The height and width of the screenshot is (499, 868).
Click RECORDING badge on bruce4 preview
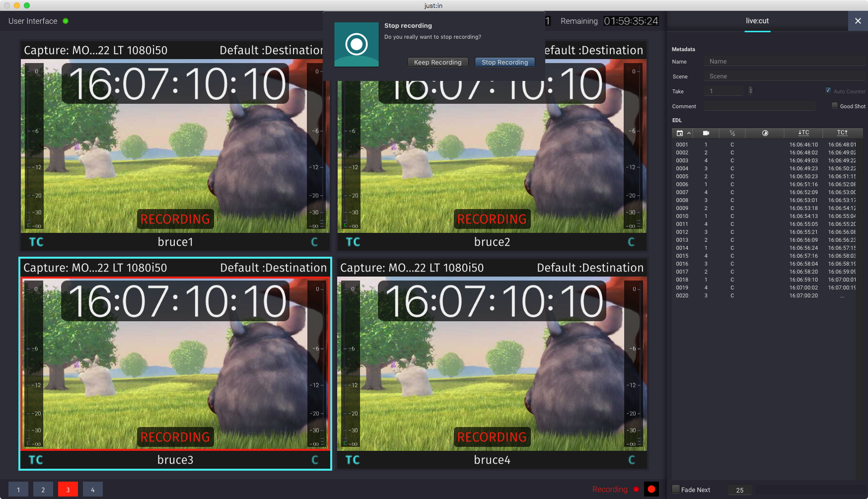pos(492,437)
